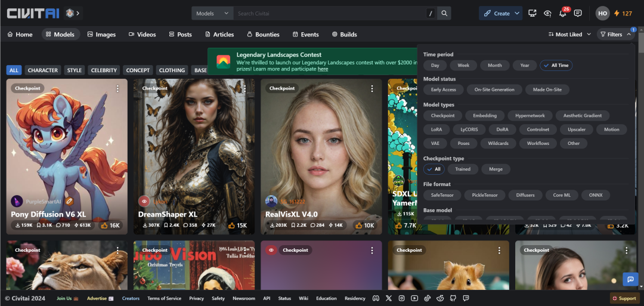Image resolution: width=644 pixels, height=306 pixels.
Task: Toggle the SafeTensor file format filter
Action: pos(442,195)
